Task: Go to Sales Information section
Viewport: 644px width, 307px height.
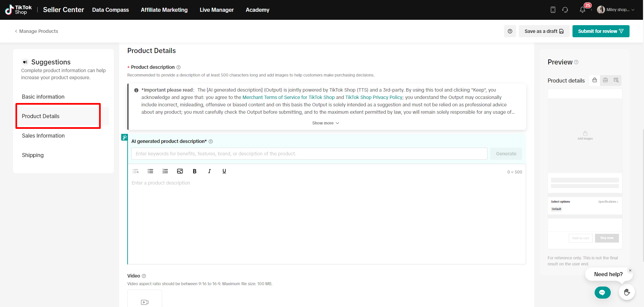Action: point(43,136)
